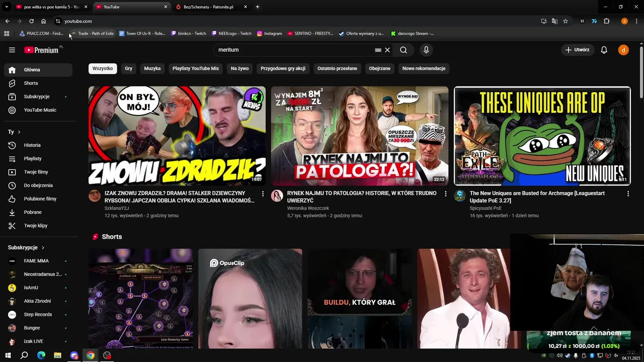Open the YouTube hamburger guide menu
The width and height of the screenshot is (644, 362).
[12, 50]
